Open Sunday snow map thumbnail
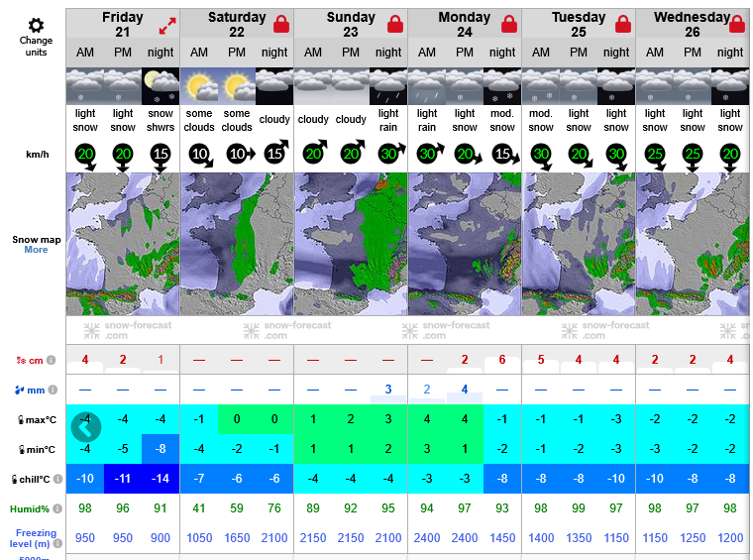The width and height of the screenshot is (753, 560). pos(351,244)
